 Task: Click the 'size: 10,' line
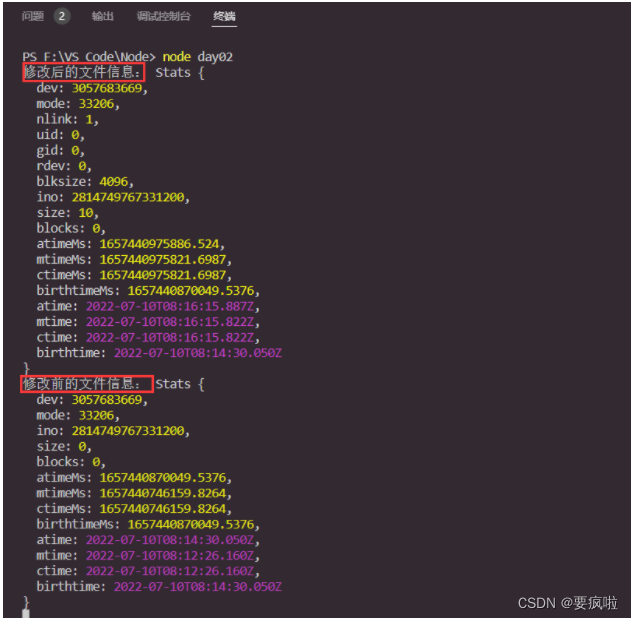click(x=67, y=213)
